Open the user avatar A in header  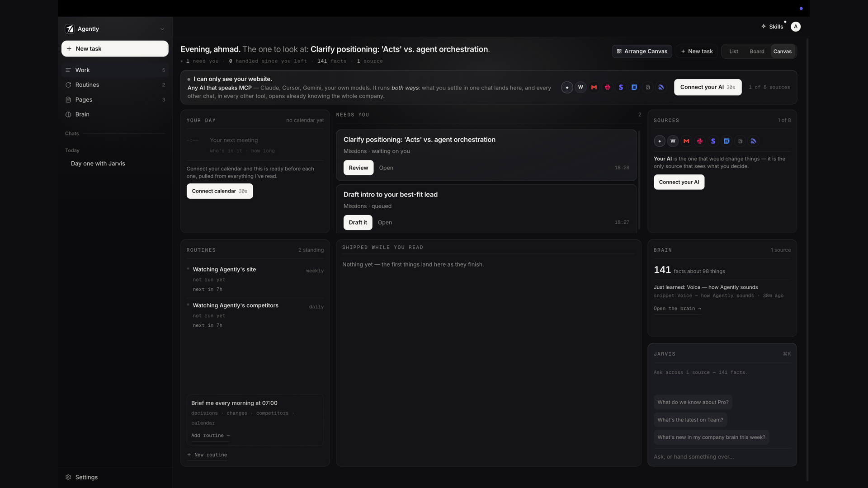tap(796, 27)
